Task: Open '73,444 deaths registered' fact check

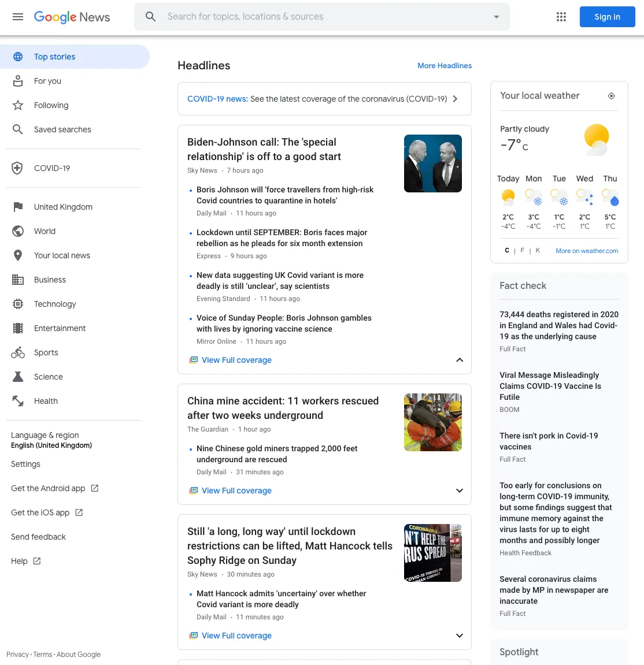Action: pos(558,326)
